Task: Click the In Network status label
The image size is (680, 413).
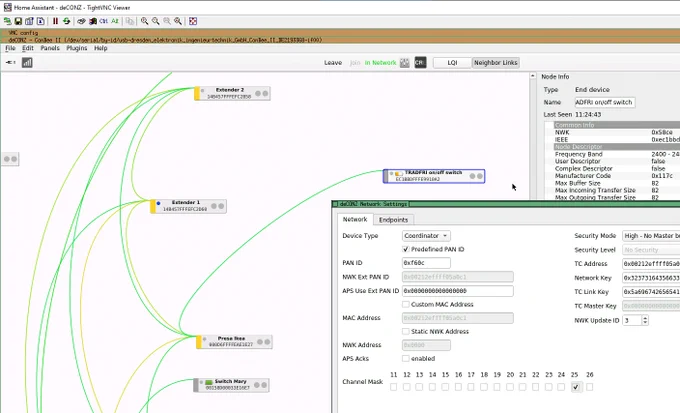Action: tap(380, 62)
